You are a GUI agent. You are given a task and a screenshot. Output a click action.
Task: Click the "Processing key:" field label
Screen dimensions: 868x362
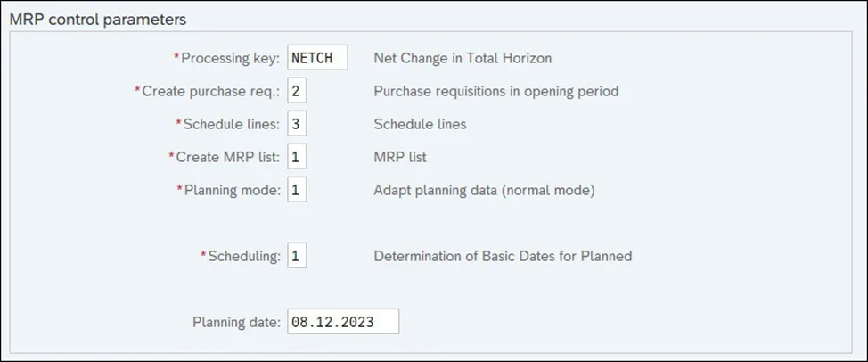tap(231, 59)
